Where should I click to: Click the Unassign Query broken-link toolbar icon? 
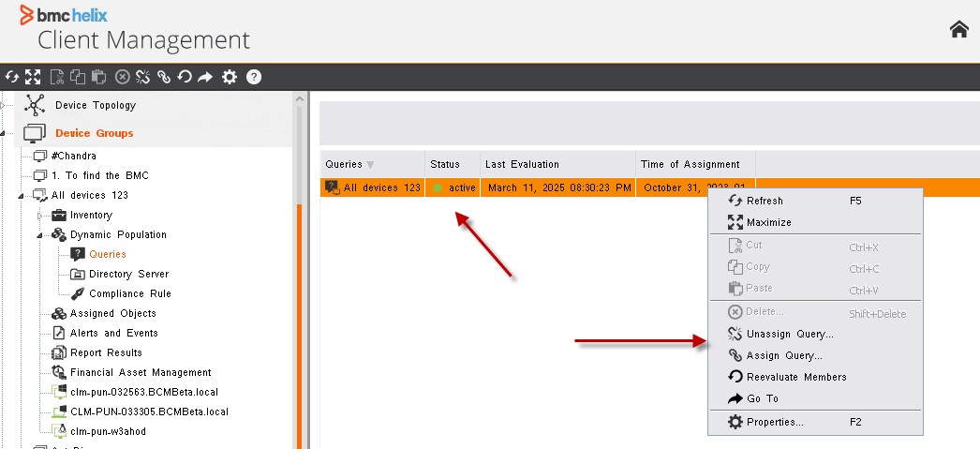(143, 77)
